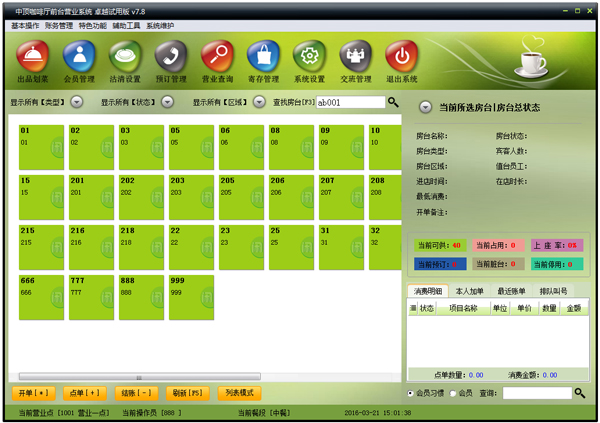Click blue 当前预订 status swatch
This screenshot has height=423, width=600.
(x=440, y=264)
